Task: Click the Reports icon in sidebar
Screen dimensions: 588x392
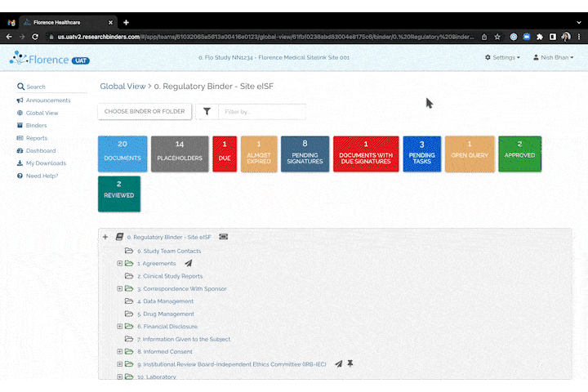Action: (20, 138)
